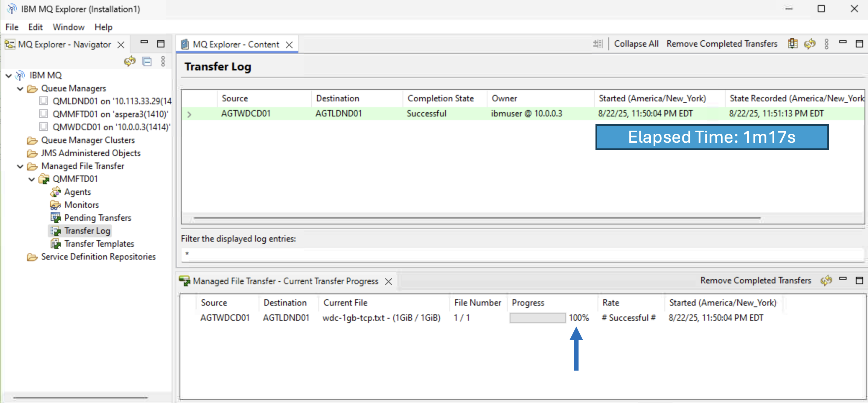Click the Navigator horizontal scrollbar
Viewport: 868px width, 403px height.
81,397
